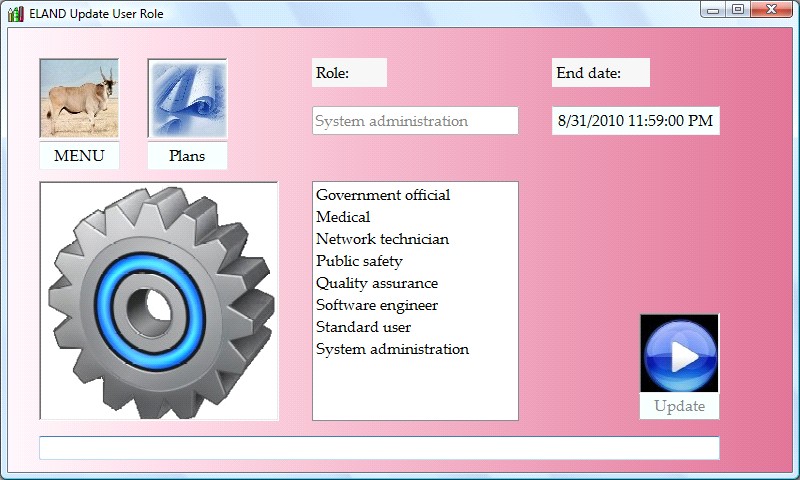Choose Software engineer in the list
The width and height of the screenshot is (800, 480).
click(376, 305)
